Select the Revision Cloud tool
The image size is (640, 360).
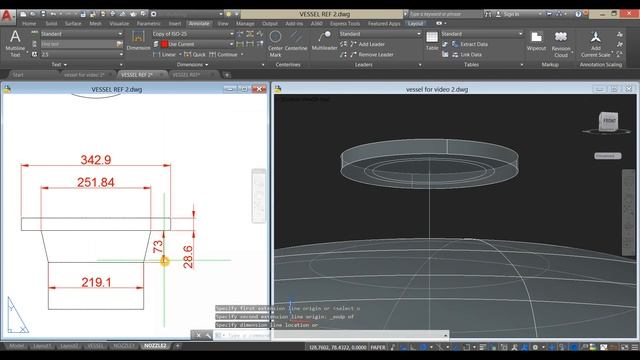561,44
